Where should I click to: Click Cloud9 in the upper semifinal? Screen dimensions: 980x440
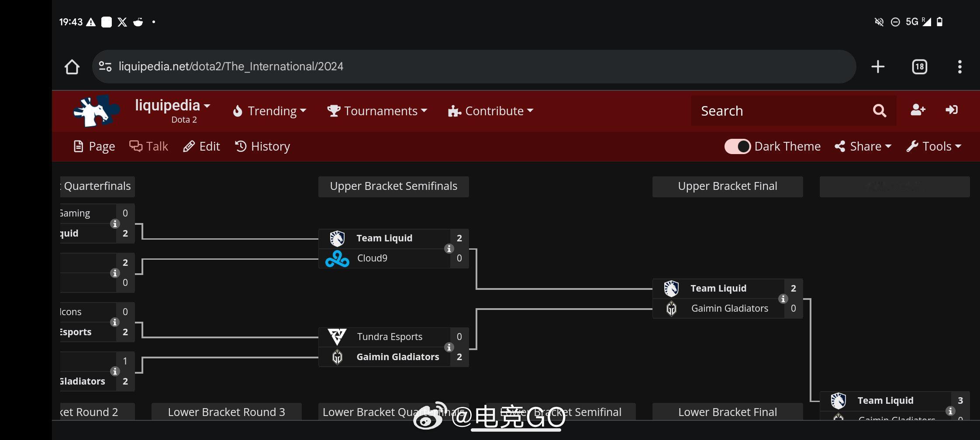coord(372,258)
